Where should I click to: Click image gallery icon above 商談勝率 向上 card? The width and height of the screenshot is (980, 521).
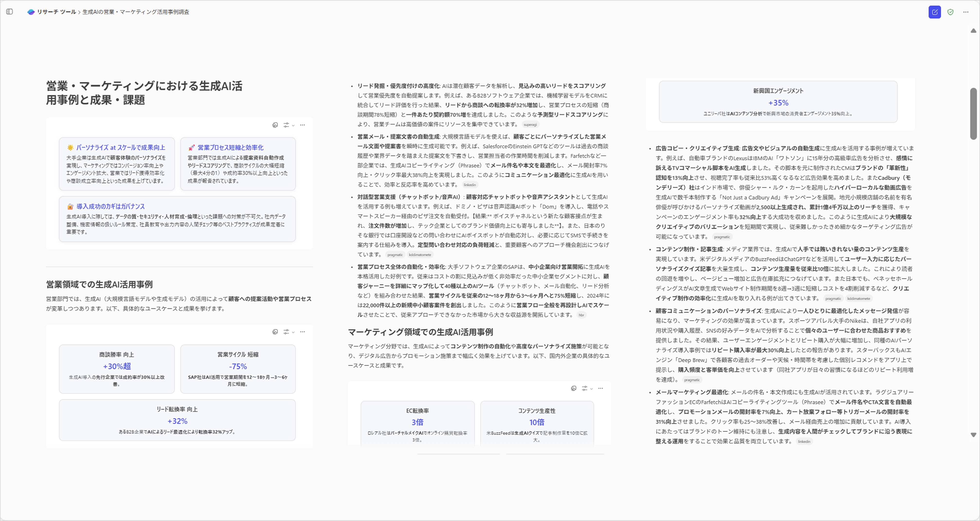pyautogui.click(x=275, y=332)
